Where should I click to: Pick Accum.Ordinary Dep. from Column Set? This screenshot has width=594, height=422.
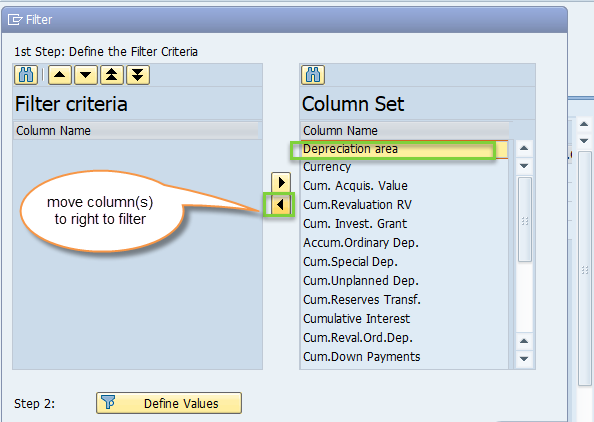[x=404, y=242]
